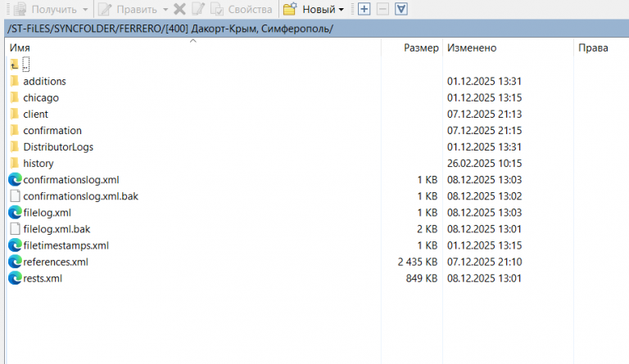629x364 pixels.
Task: Open Свойства properties button
Action: pyautogui.click(x=241, y=9)
